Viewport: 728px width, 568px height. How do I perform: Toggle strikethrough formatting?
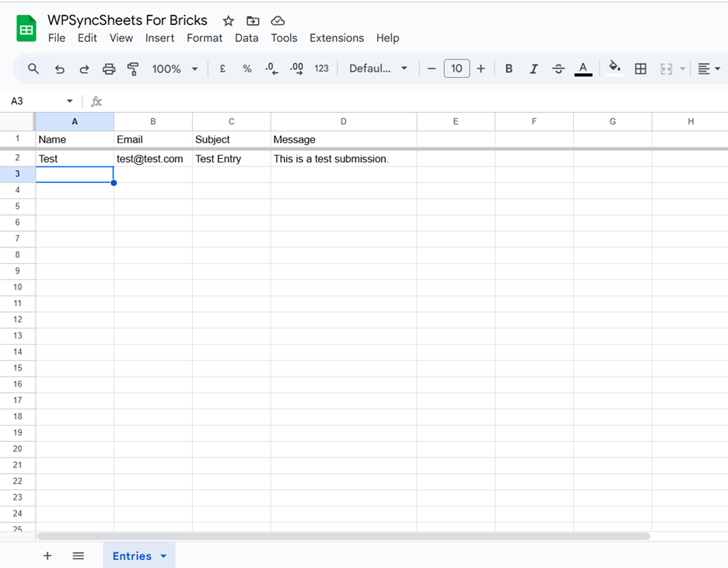click(558, 68)
